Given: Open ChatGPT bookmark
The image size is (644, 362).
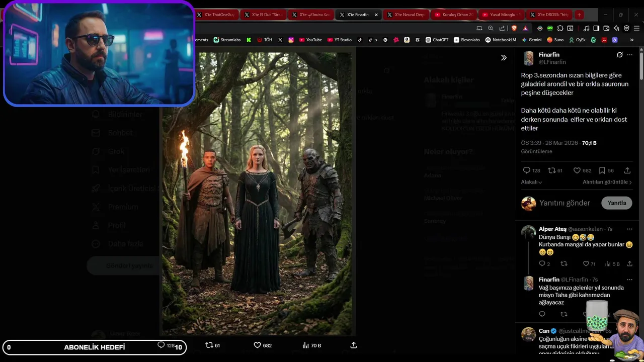Looking at the screenshot, I should (x=437, y=40).
